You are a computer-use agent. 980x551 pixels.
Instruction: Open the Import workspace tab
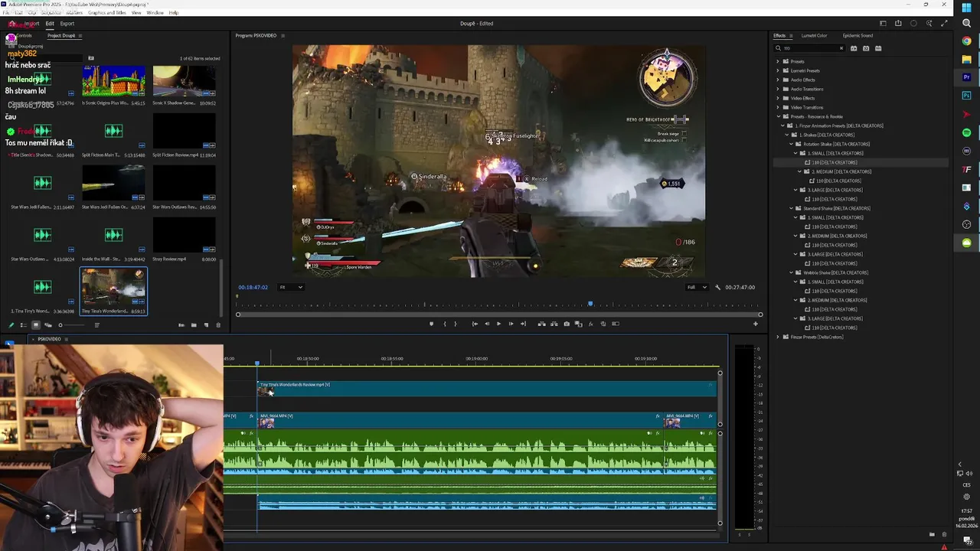click(31, 24)
